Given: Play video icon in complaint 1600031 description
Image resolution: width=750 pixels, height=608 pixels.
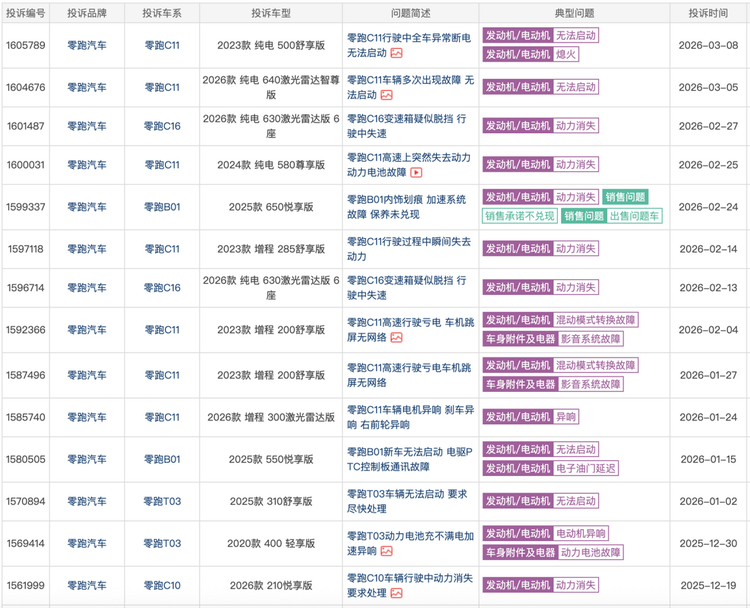Looking at the screenshot, I should tap(416, 173).
